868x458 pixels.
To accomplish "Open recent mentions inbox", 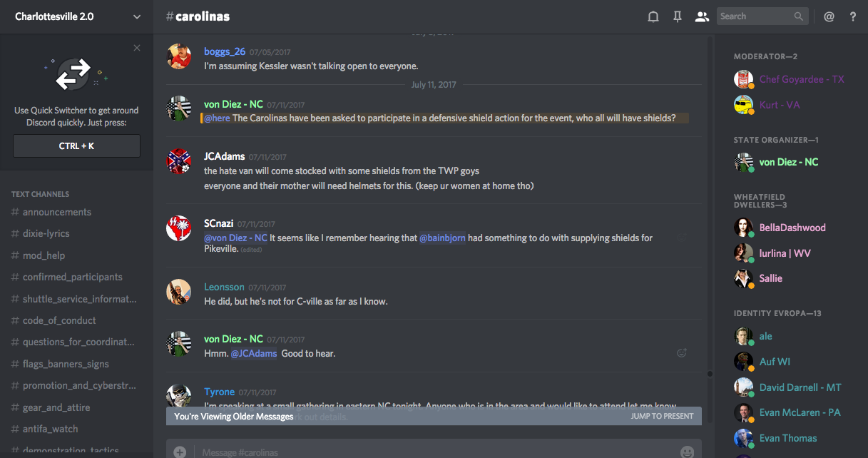I will point(829,16).
